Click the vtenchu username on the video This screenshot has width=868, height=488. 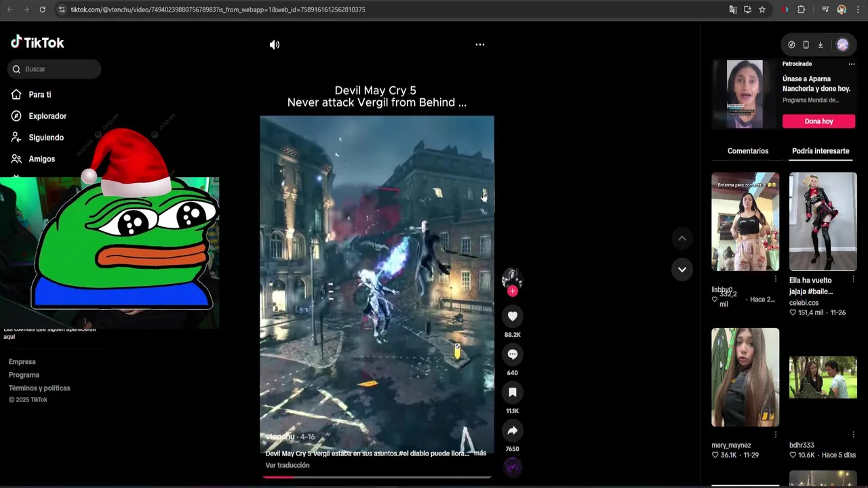[280, 437]
